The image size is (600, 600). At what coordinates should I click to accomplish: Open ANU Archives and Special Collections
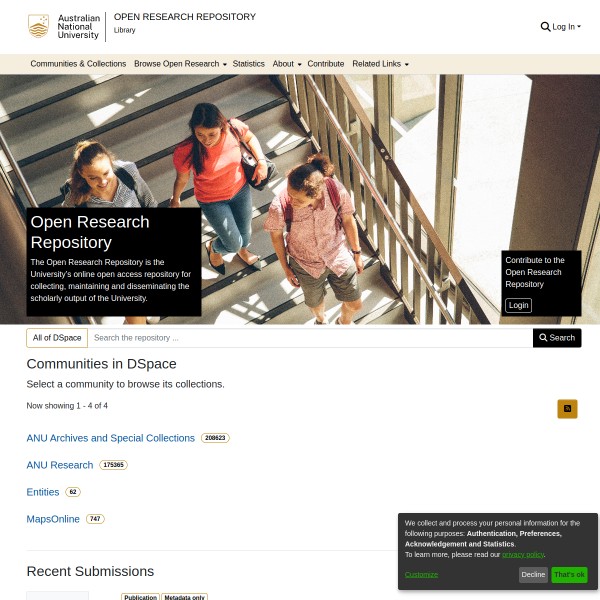coord(110,438)
